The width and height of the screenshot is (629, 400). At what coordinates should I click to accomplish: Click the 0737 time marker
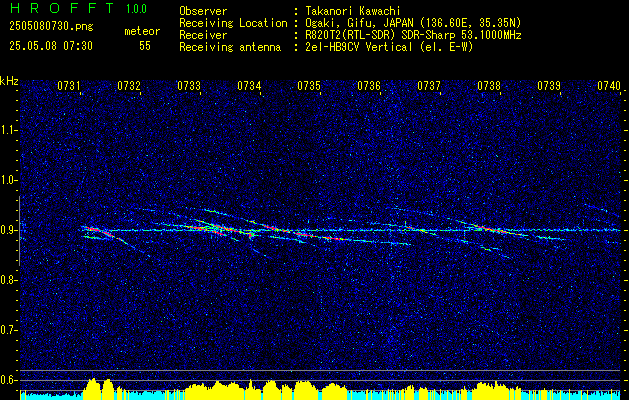tap(429, 85)
